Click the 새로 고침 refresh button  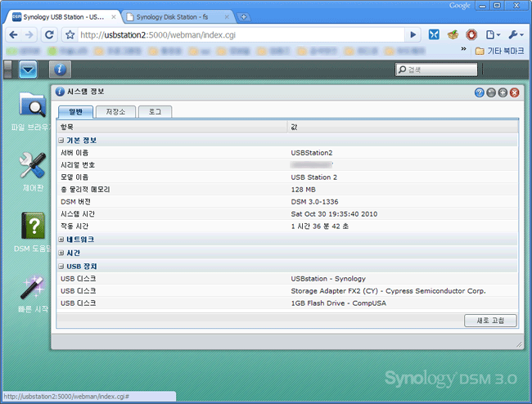pyautogui.click(x=490, y=321)
